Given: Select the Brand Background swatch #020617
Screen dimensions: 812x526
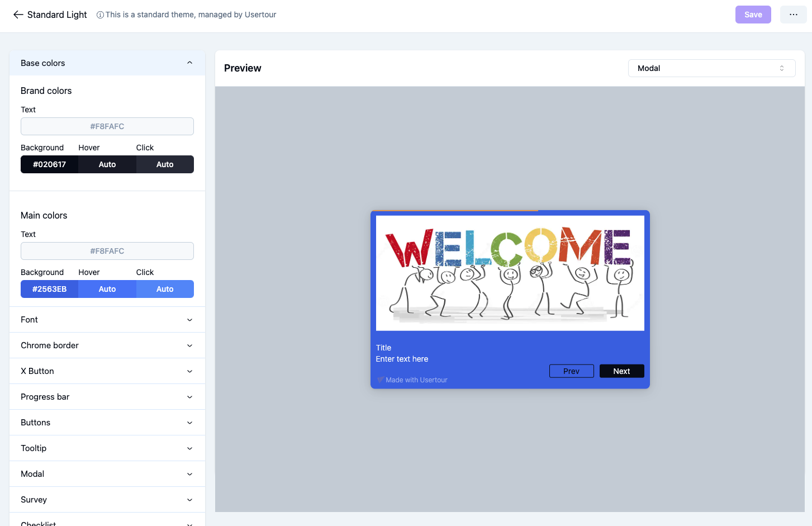Looking at the screenshot, I should click(49, 164).
